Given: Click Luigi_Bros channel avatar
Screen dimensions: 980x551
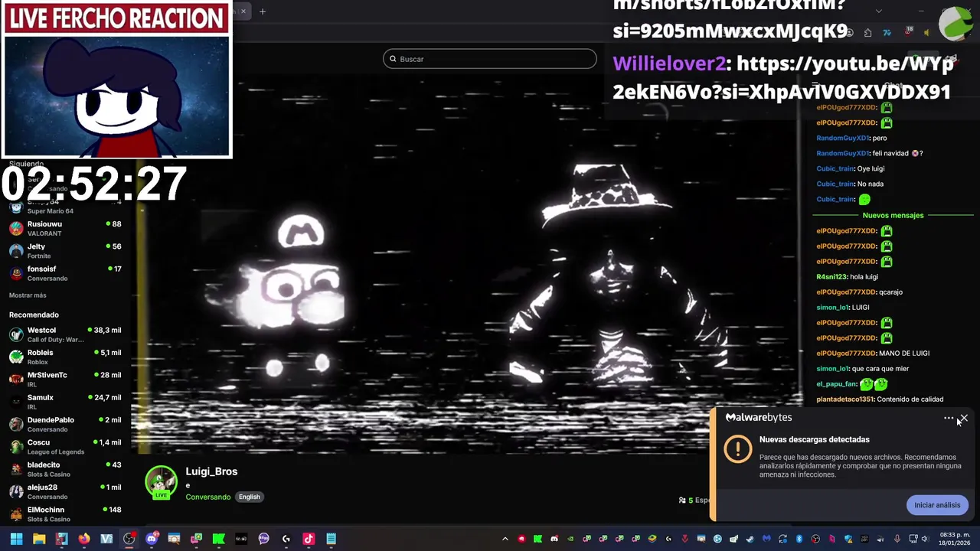Looking at the screenshot, I should click(x=161, y=481).
